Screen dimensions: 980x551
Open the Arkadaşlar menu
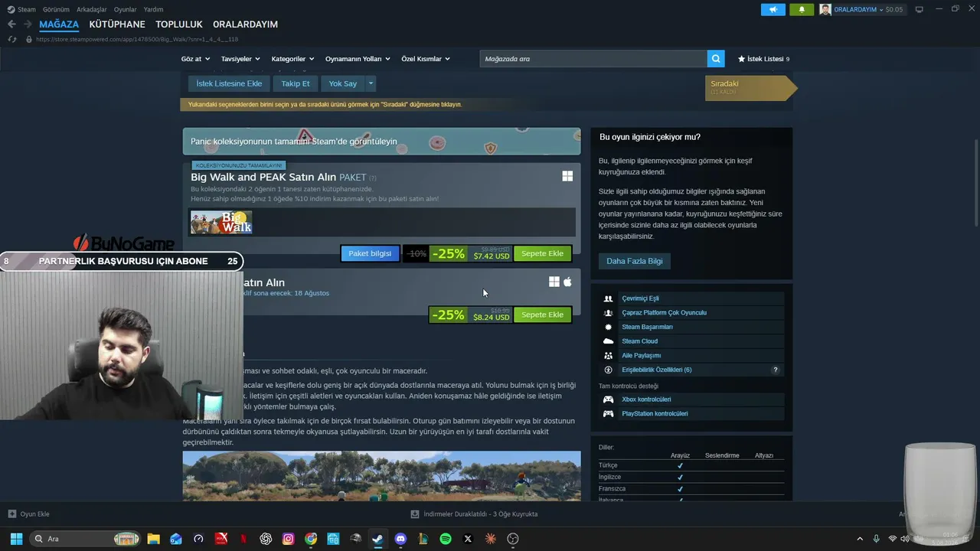pos(92,9)
